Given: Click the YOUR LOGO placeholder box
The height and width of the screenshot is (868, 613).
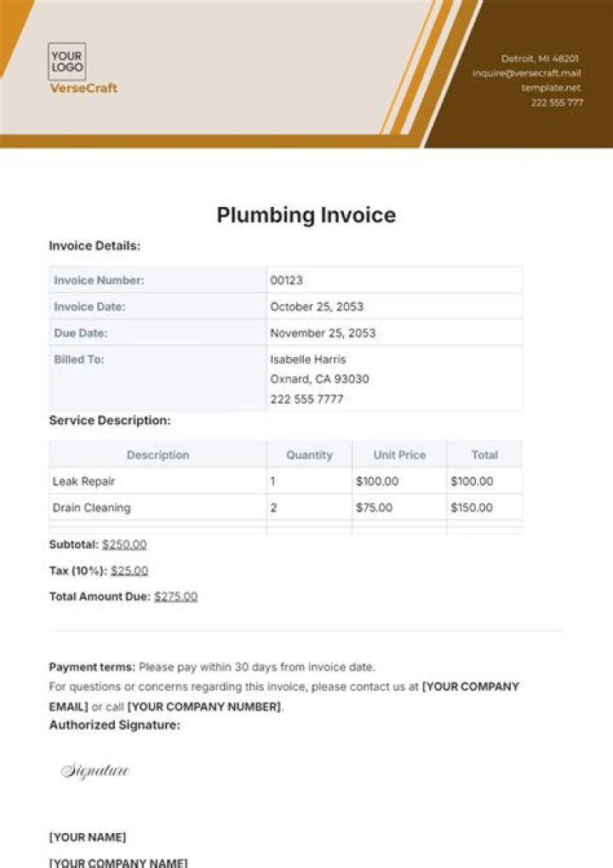Looking at the screenshot, I should coord(66,61).
